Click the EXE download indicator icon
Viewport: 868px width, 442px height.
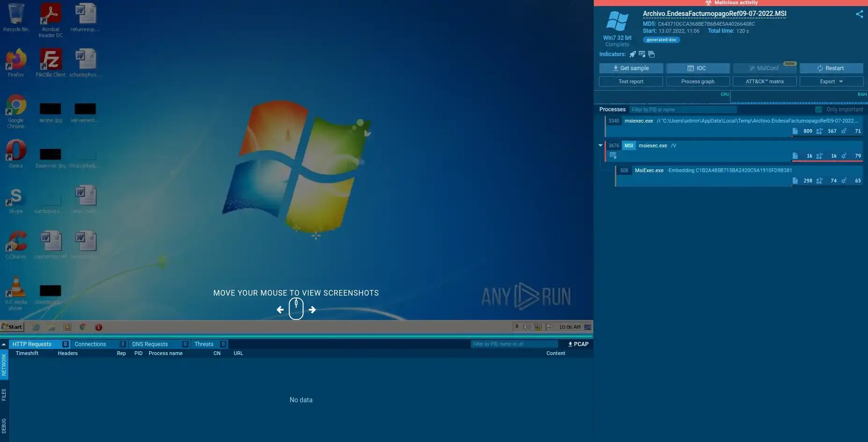(642, 54)
